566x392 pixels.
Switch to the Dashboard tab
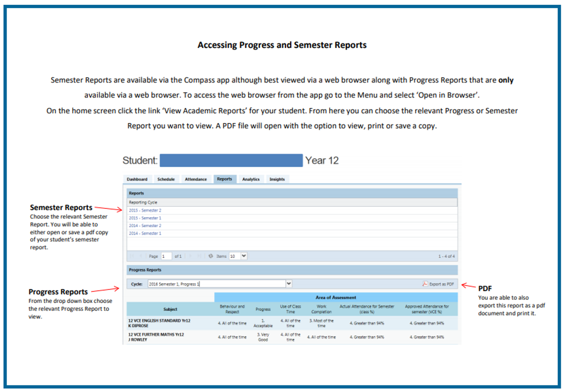click(137, 179)
